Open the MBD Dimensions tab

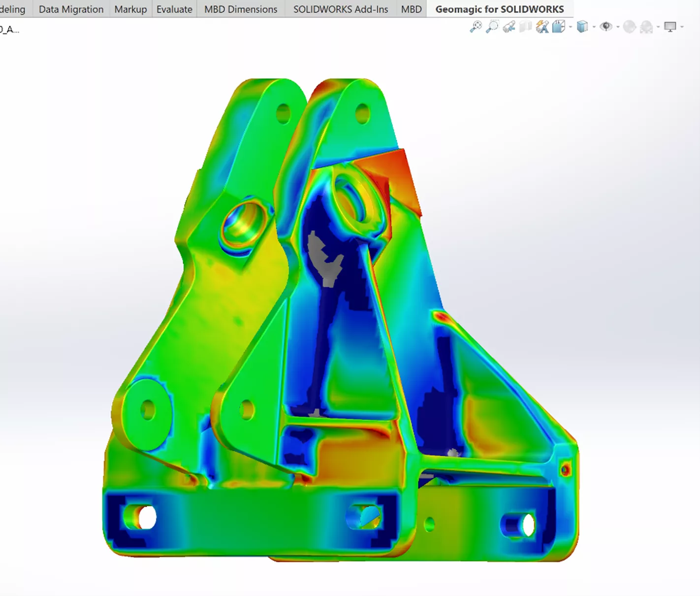point(241,9)
